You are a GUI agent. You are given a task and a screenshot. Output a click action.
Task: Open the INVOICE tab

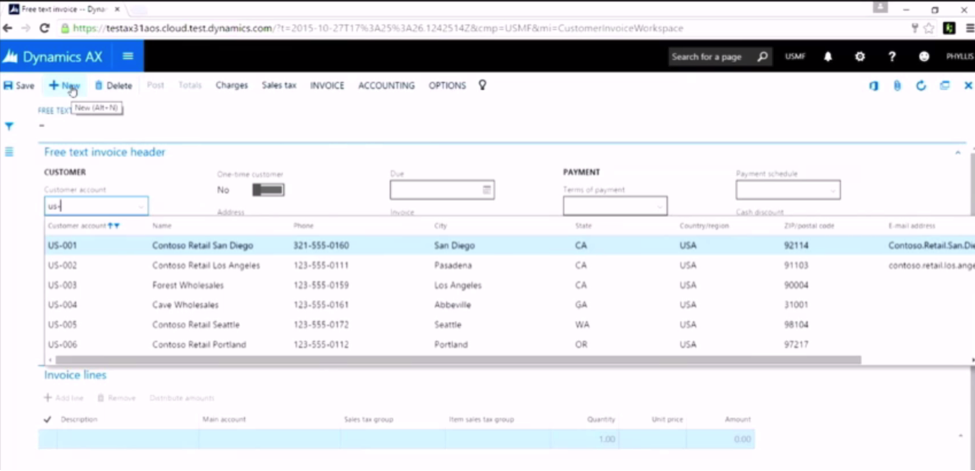point(327,86)
